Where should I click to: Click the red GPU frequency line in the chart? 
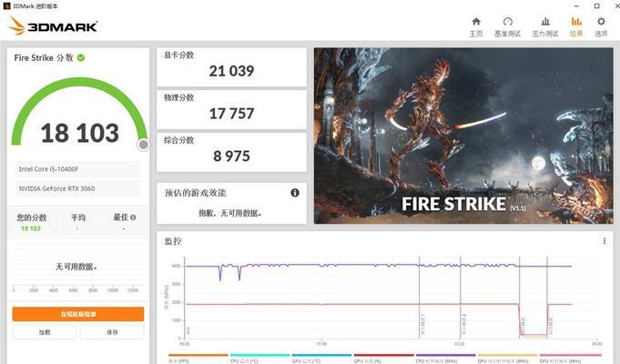tap(356, 304)
